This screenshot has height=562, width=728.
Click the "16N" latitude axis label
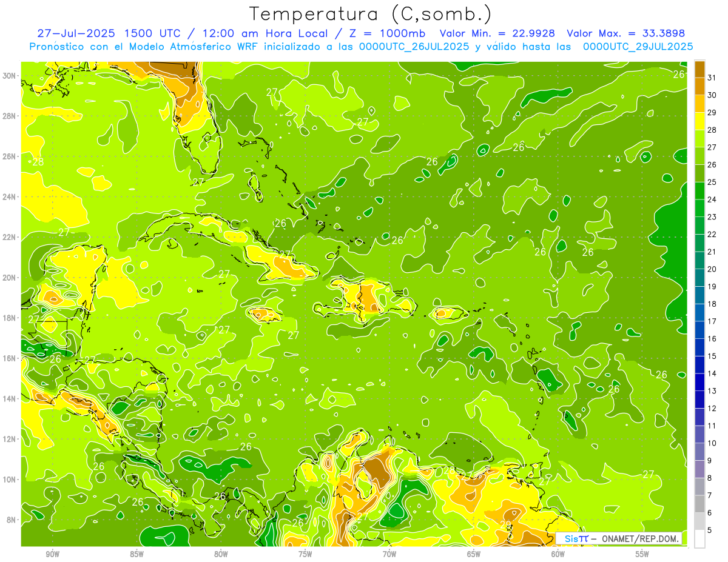click(x=9, y=358)
